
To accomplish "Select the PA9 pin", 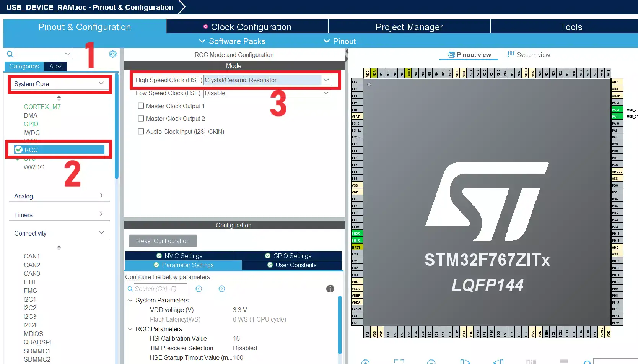I will (617, 130).
